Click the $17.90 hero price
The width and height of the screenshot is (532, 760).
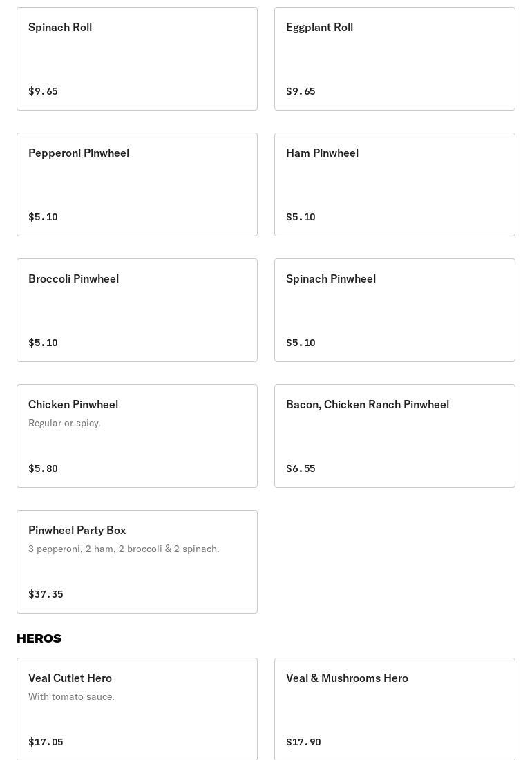[303, 742]
